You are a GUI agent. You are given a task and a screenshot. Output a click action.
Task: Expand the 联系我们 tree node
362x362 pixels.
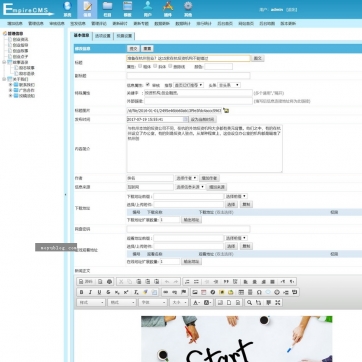[10, 85]
